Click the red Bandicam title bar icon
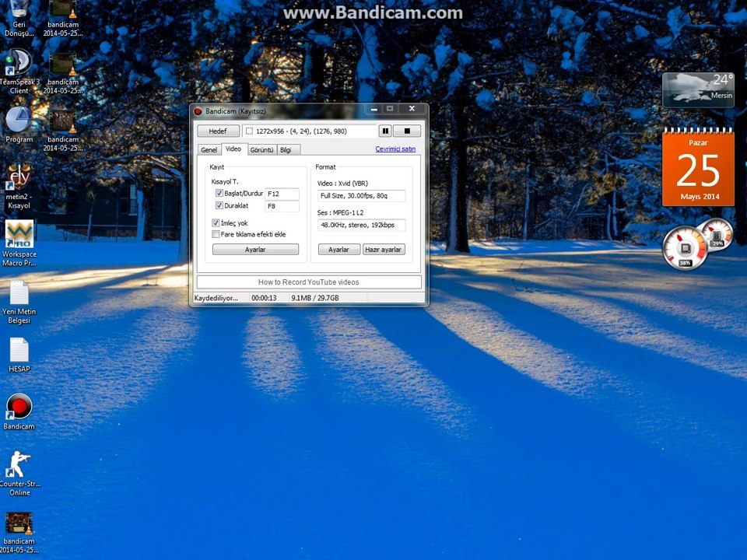747x560 pixels. point(198,111)
